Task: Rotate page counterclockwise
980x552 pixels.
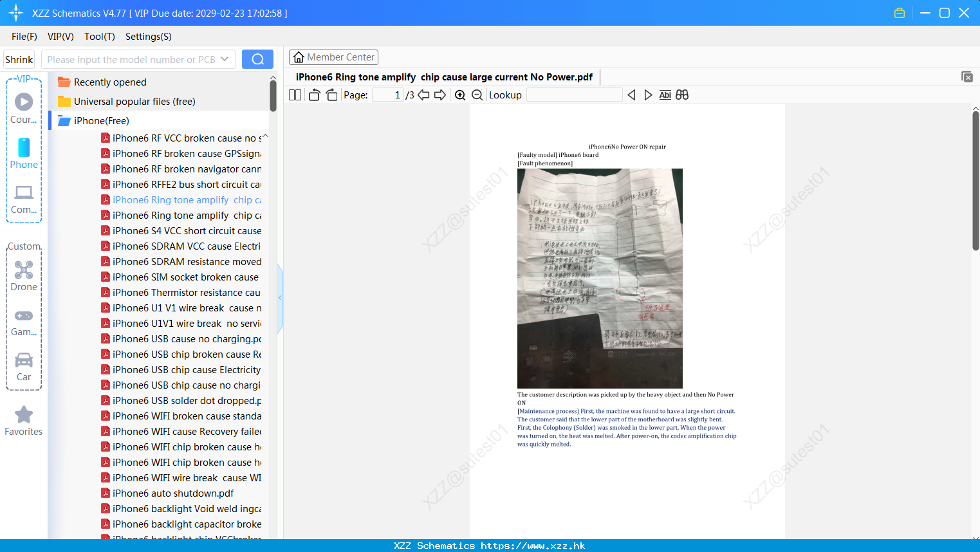Action: pos(314,95)
